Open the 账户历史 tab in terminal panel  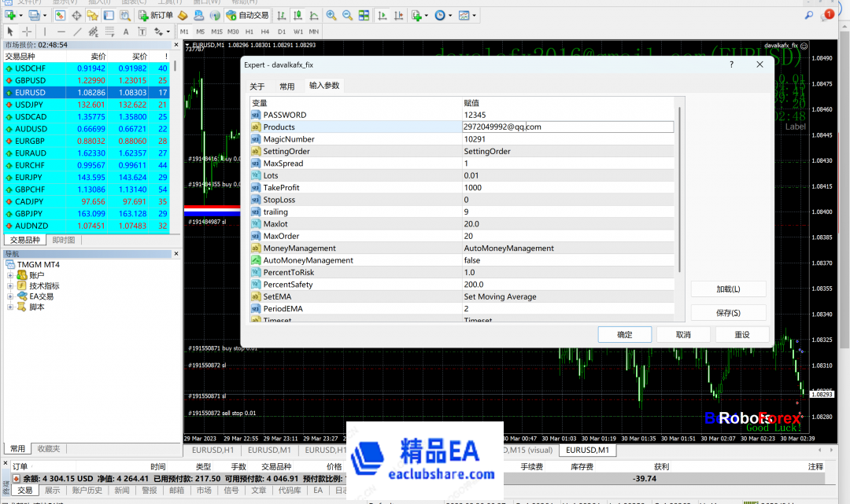click(87, 490)
